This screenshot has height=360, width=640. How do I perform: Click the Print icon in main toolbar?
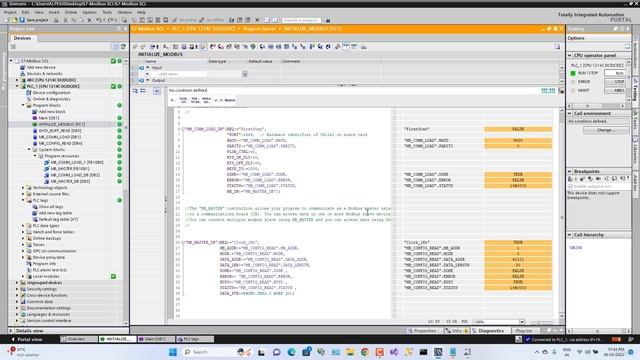pyautogui.click(x=56, y=20)
